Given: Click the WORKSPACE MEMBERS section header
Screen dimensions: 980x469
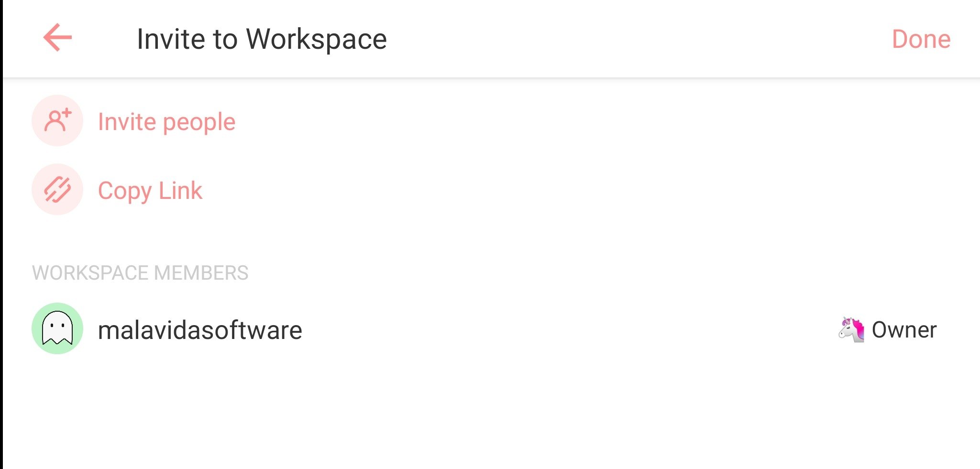Looking at the screenshot, I should 140,273.
